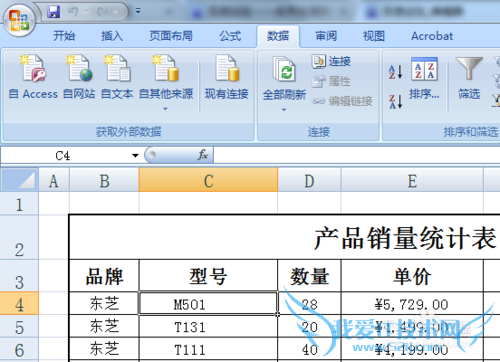Open the 页面布局 tab
The height and width of the screenshot is (362, 500).
tap(171, 36)
